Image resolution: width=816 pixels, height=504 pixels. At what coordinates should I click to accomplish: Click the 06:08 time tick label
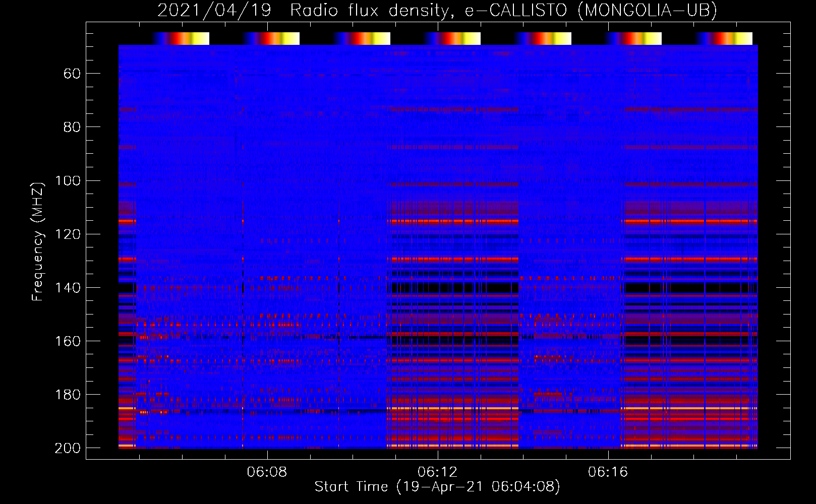267,472
